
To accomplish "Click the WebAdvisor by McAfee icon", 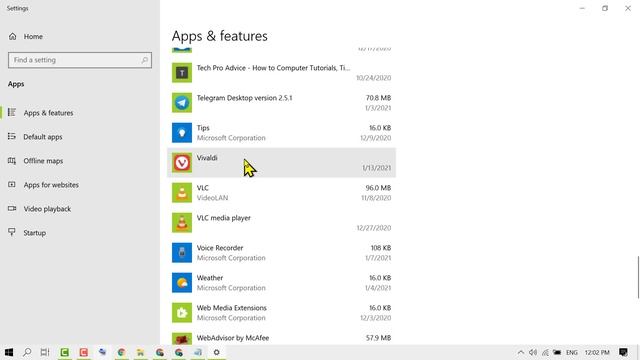I will (182, 339).
